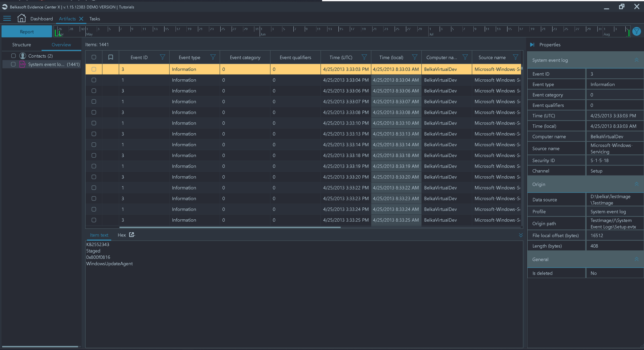Sort by Event qualifiers column header

[295, 57]
